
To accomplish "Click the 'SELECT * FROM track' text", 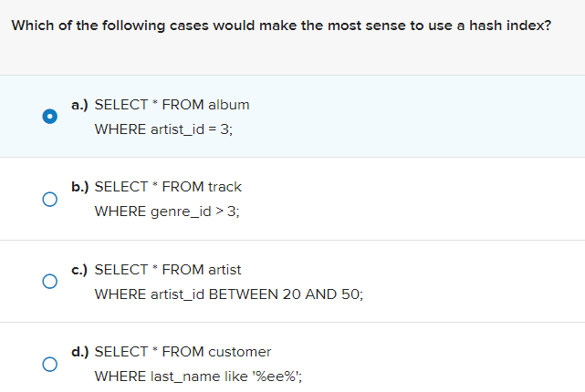I will point(168,187).
